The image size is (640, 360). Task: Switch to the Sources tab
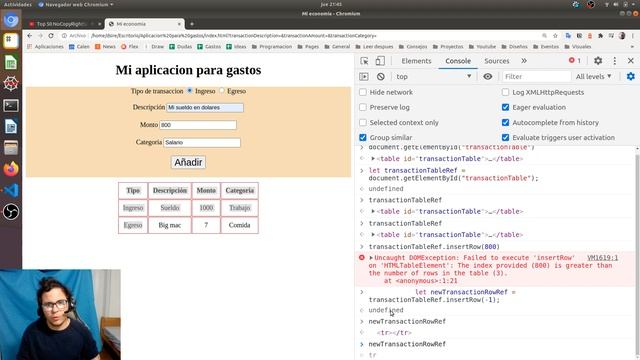(496, 61)
